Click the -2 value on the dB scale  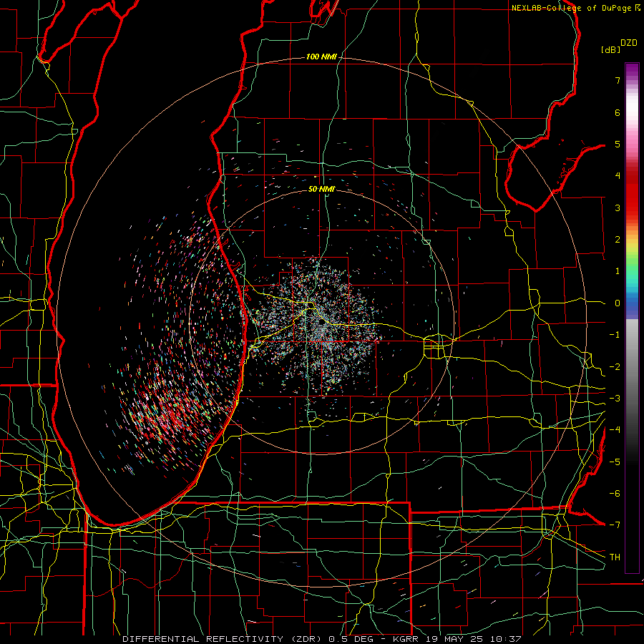point(615,367)
